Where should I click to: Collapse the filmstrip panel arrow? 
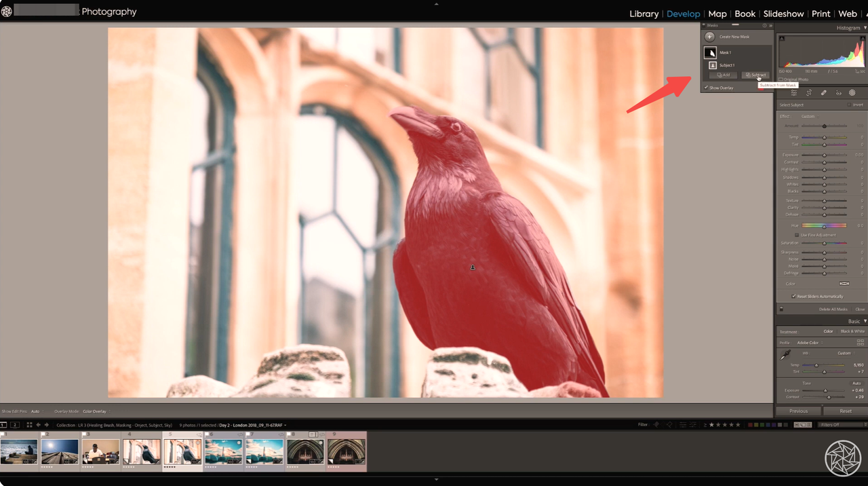point(436,480)
